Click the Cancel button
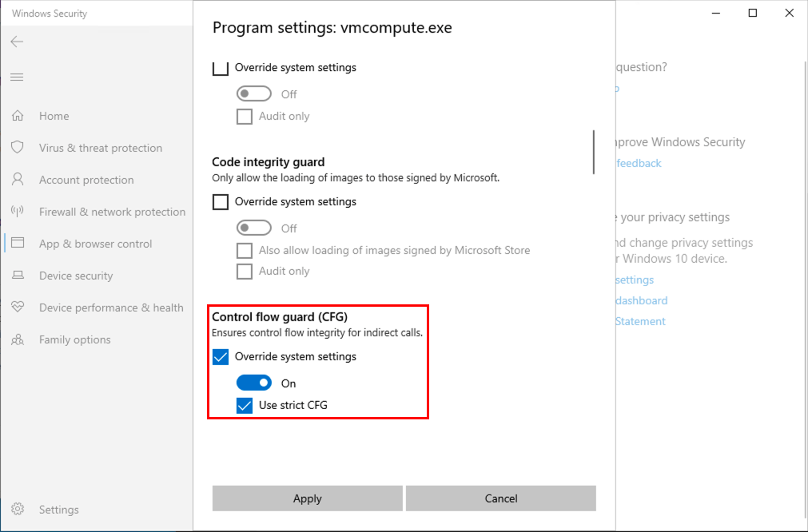This screenshot has width=808, height=532. coord(501,498)
